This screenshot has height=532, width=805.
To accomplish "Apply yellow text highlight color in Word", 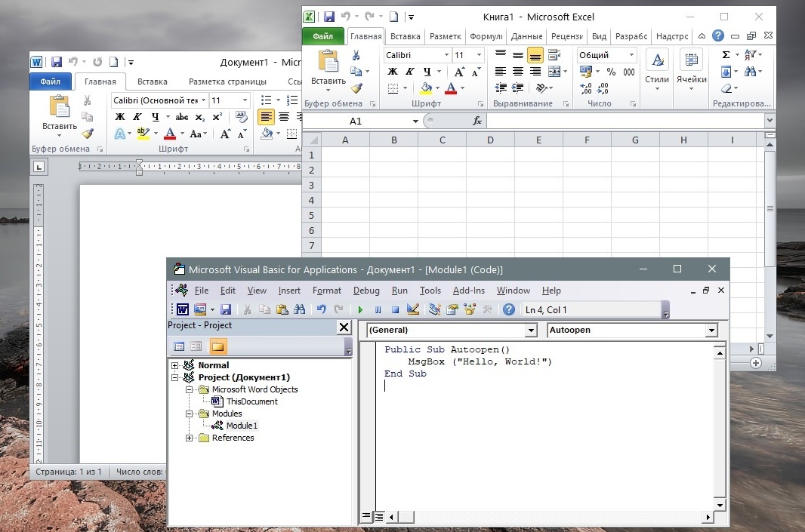I will [143, 134].
